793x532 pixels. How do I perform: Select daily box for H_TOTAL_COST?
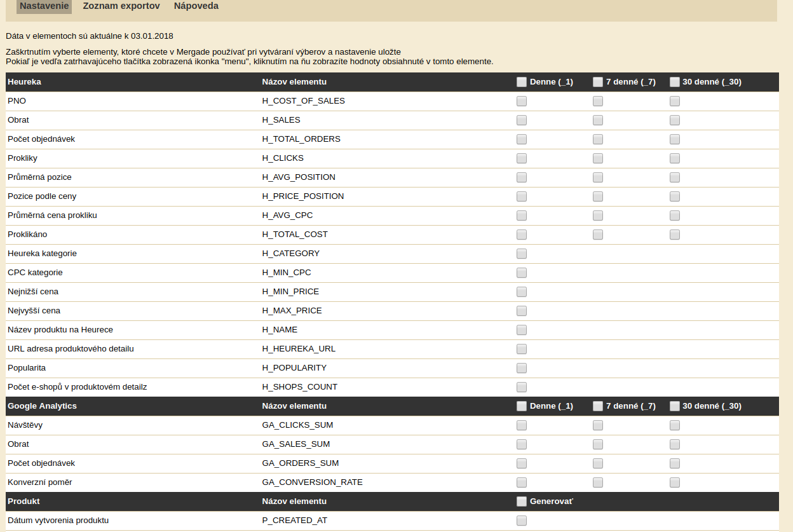pyautogui.click(x=522, y=235)
